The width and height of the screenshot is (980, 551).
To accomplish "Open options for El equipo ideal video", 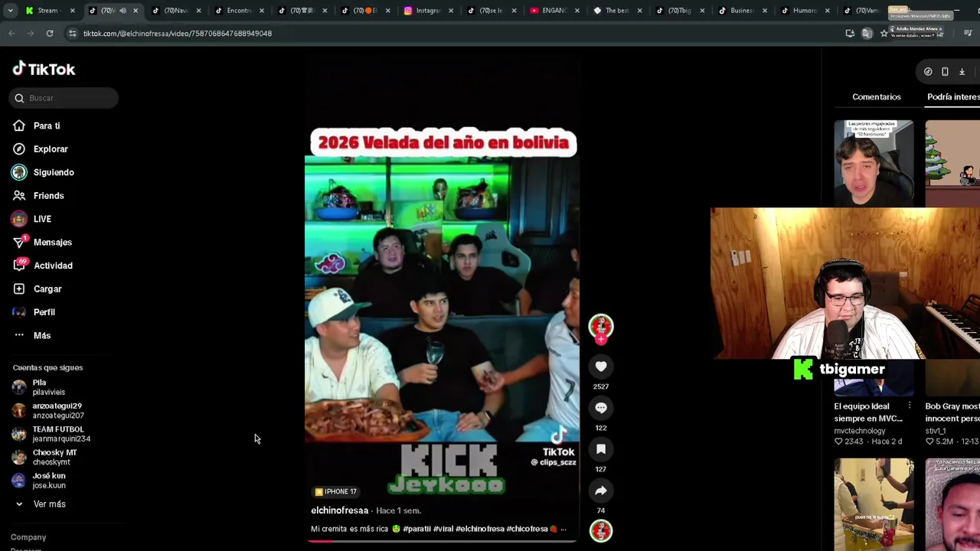I will [x=909, y=406].
